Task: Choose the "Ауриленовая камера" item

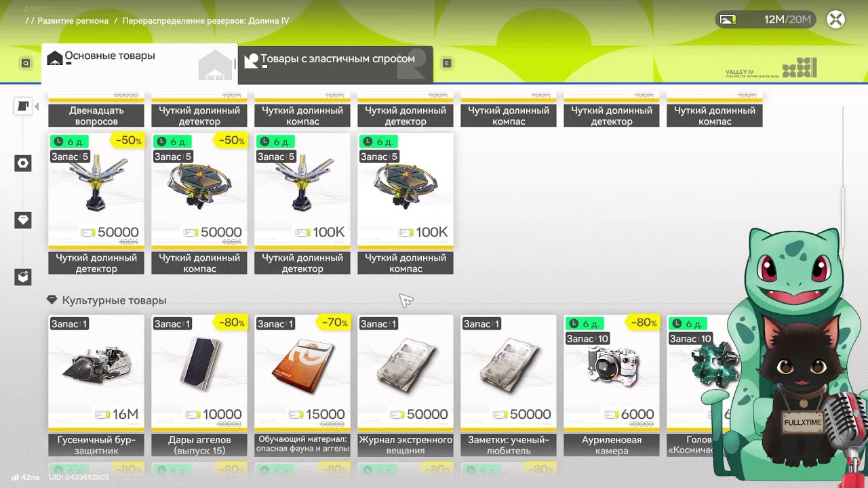Action: pyautogui.click(x=612, y=385)
